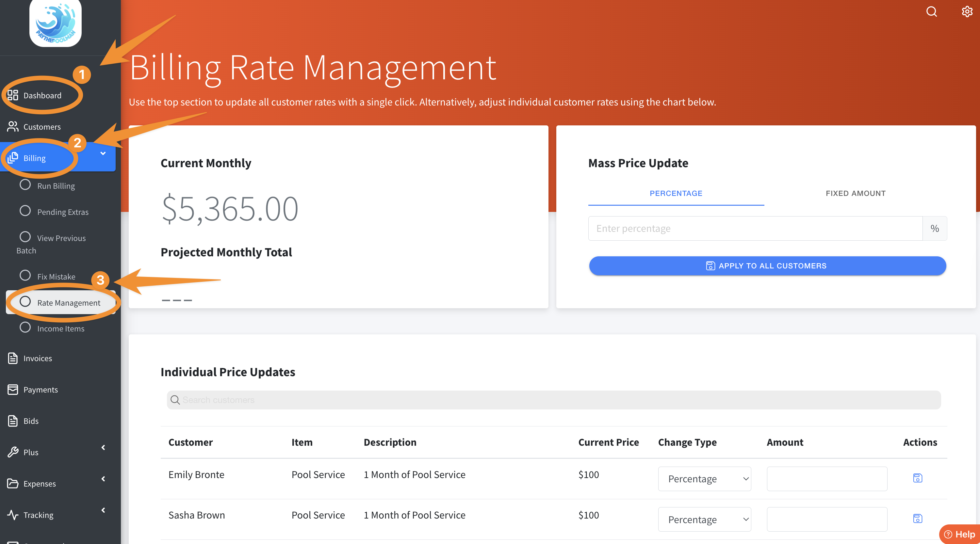Select the Pending Extras radio item
The image size is (980, 544).
click(62, 212)
